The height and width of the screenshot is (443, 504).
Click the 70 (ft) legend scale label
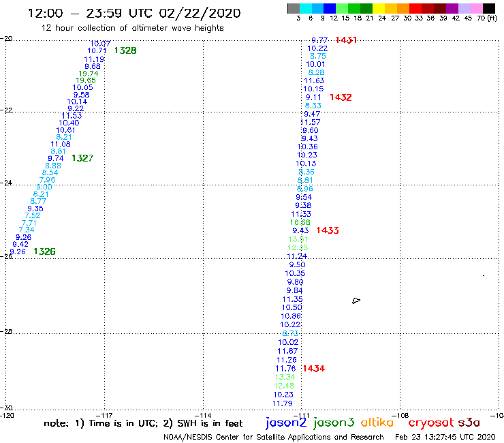click(x=487, y=18)
